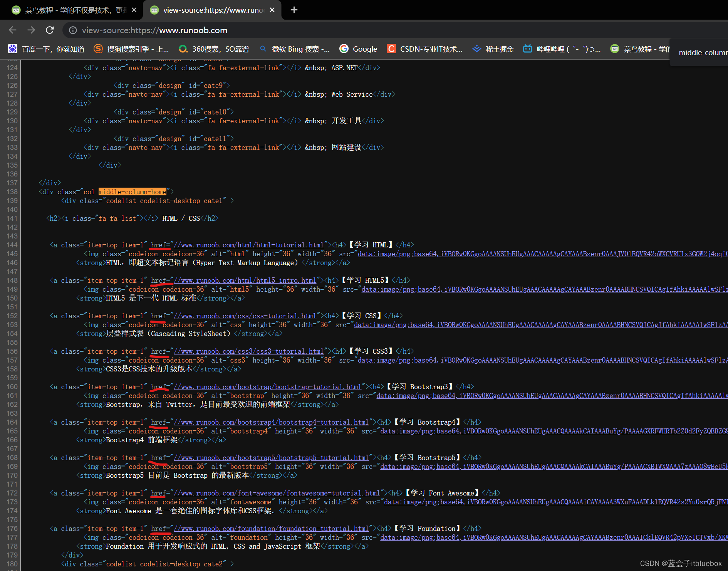Screen dimensions: 728x571
Task: Switch to the 菜鸟教程 tab
Action: click(73, 10)
